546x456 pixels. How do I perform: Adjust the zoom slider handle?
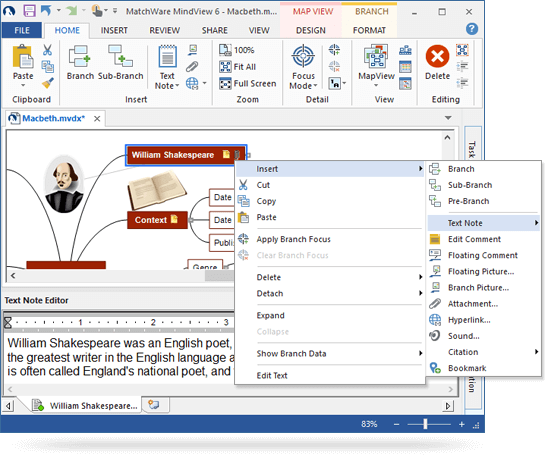[425, 424]
